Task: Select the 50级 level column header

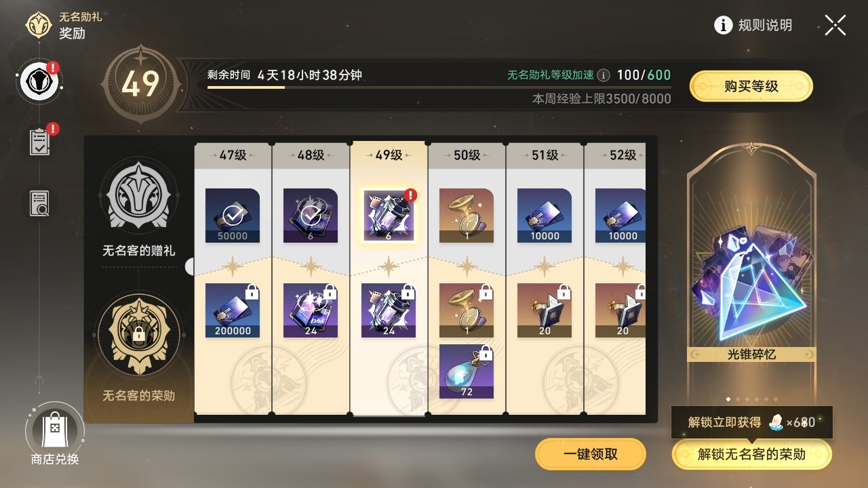Action: tap(467, 155)
